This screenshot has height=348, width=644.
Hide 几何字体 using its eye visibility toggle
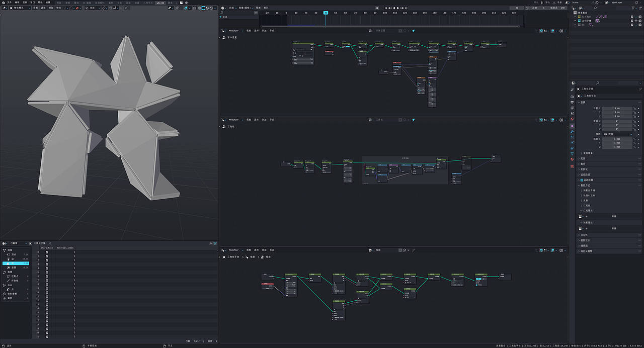click(x=635, y=21)
